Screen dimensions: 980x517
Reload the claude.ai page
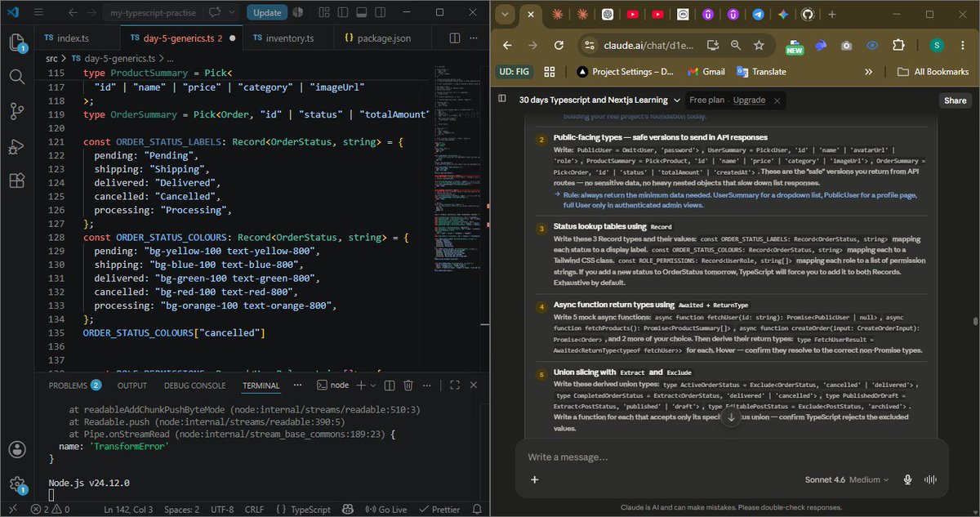coord(560,46)
